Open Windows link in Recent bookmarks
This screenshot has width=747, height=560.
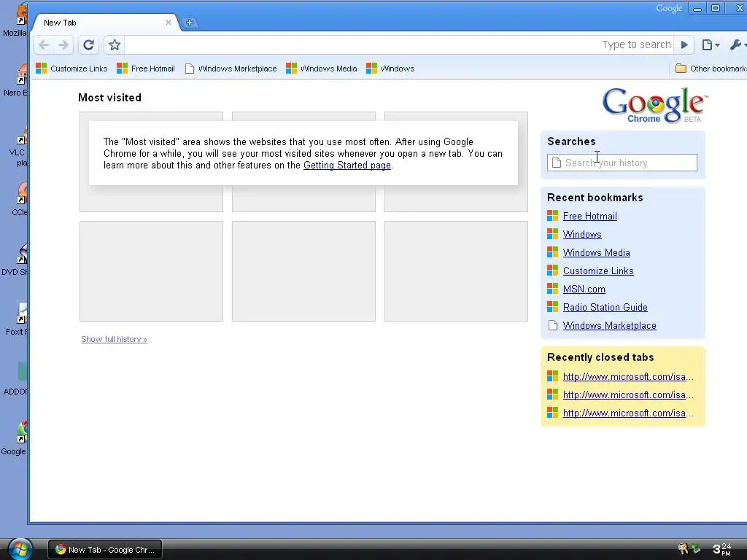point(582,234)
